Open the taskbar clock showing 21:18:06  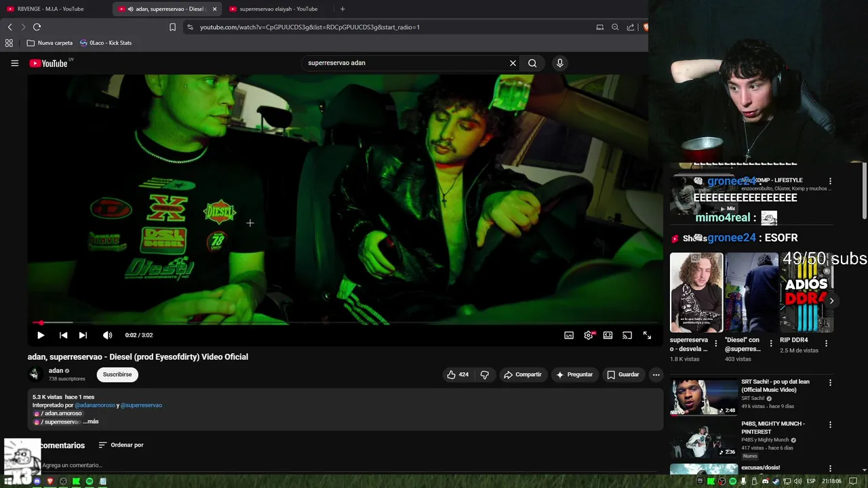pyautogui.click(x=831, y=481)
